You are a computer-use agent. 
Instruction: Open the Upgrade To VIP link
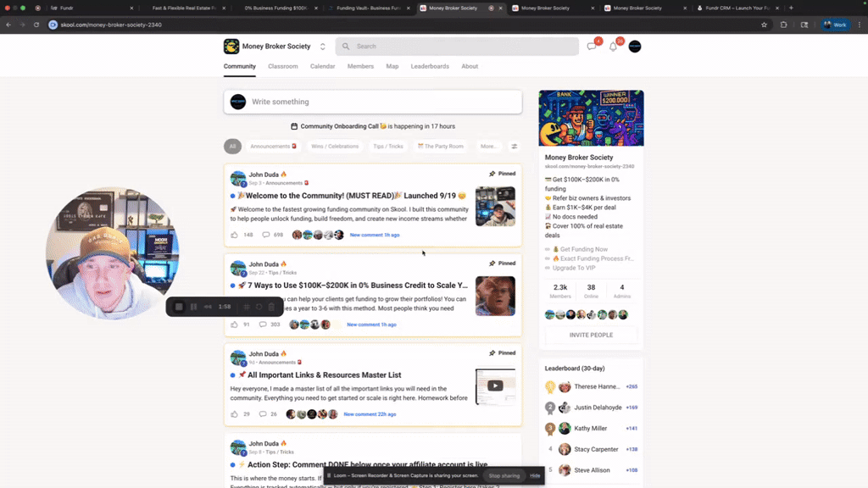tap(574, 268)
